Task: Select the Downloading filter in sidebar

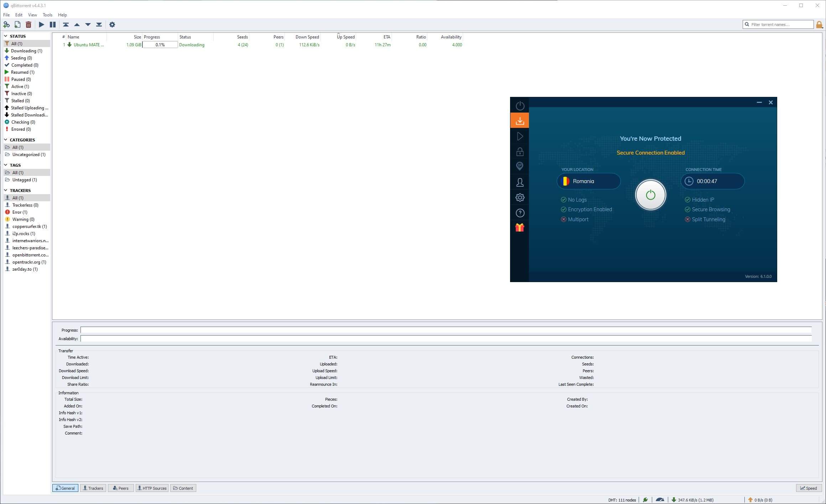Action: point(27,51)
